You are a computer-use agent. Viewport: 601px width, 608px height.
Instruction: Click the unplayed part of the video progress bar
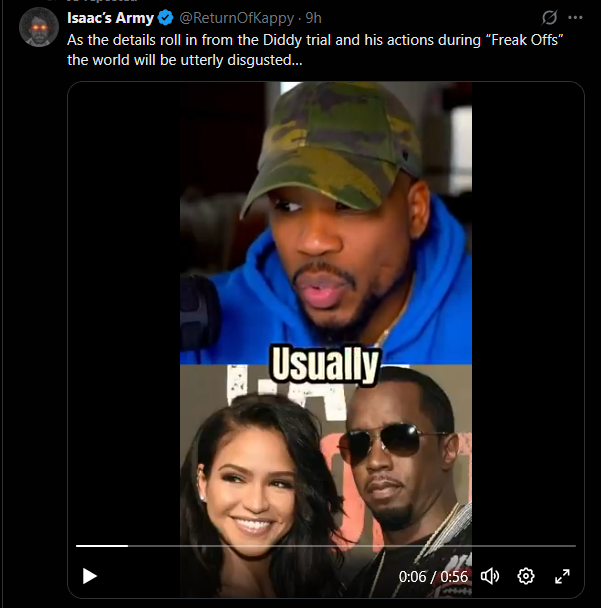(352, 546)
